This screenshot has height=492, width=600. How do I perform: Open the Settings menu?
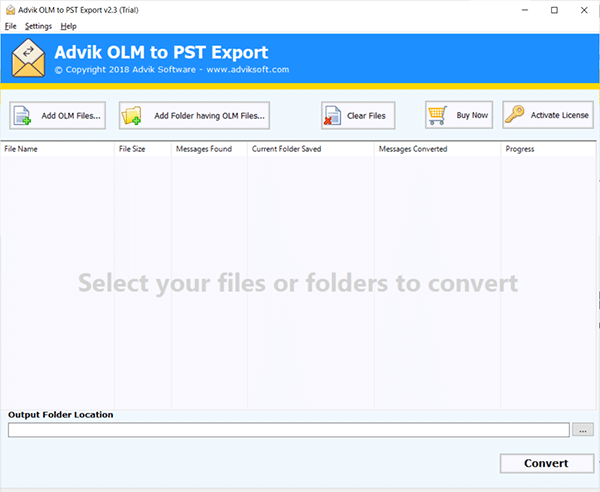pos(38,26)
